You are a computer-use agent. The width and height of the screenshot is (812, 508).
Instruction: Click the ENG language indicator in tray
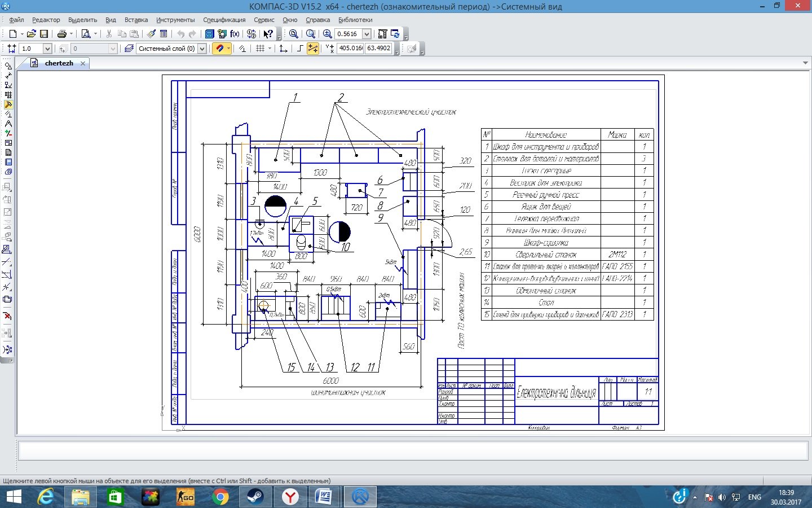coord(754,497)
